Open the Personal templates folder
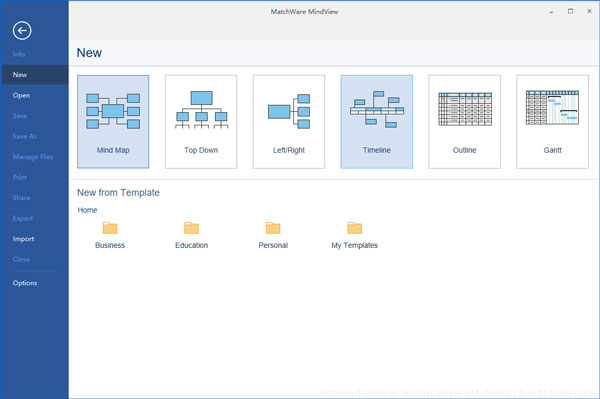 (x=273, y=228)
